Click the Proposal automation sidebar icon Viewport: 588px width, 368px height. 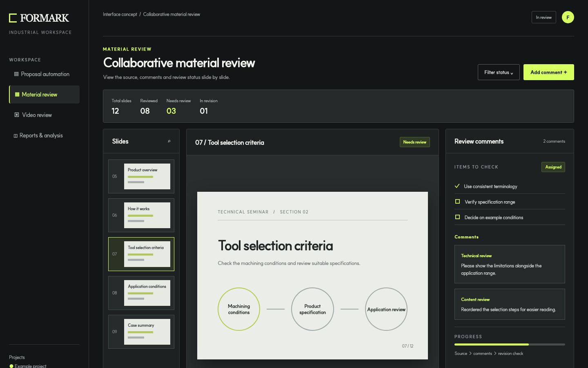16,74
